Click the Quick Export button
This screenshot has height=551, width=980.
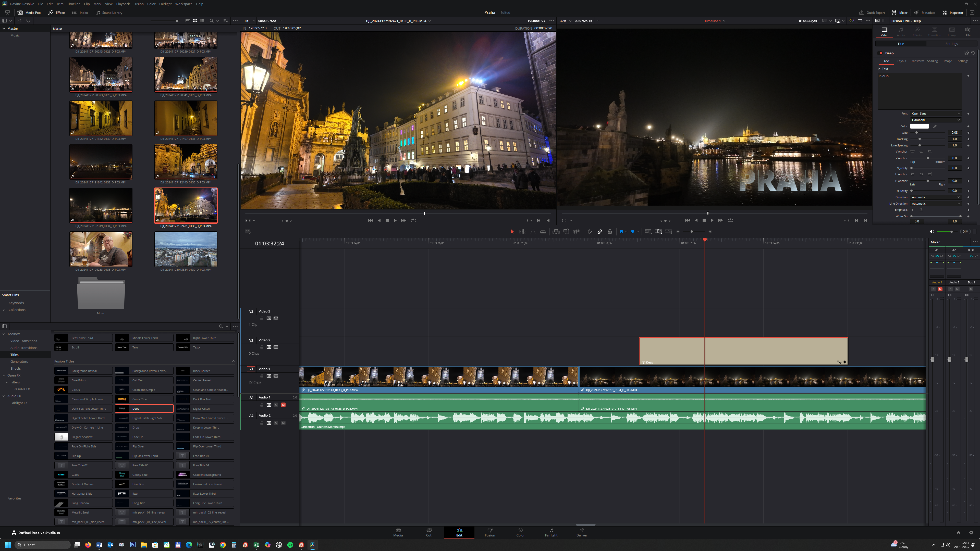[872, 12]
